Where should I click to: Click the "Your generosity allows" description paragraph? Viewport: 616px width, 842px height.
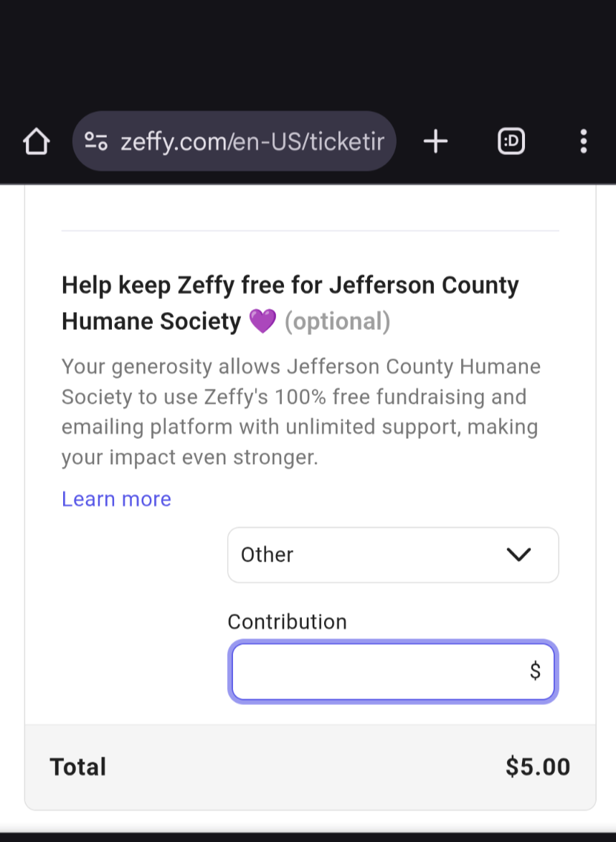pyautogui.click(x=300, y=412)
